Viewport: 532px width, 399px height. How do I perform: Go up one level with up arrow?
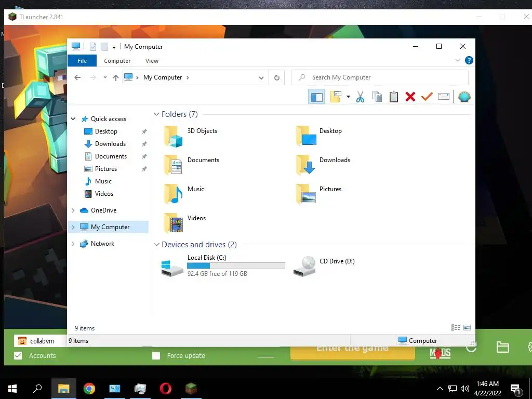click(116, 78)
